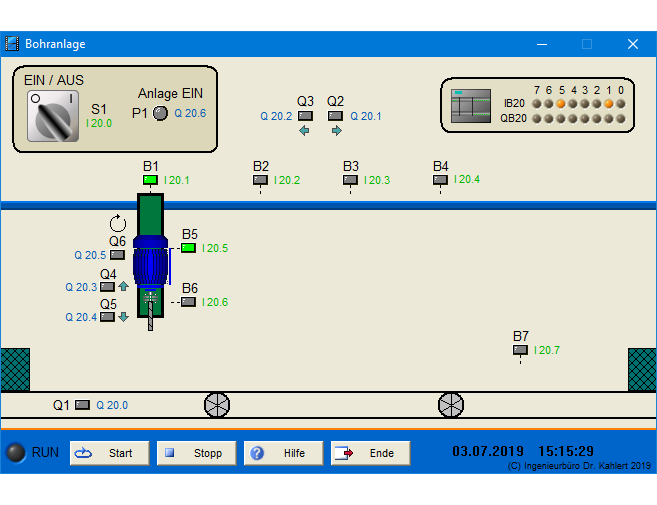657x505 pixels.
Task: Toggle the B3 sensor I 20.3
Action: (x=350, y=180)
